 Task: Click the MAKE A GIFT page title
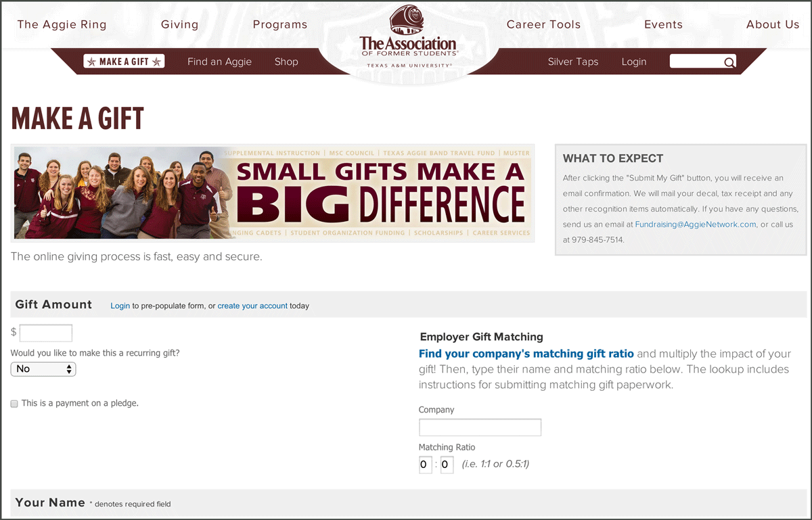coord(78,118)
